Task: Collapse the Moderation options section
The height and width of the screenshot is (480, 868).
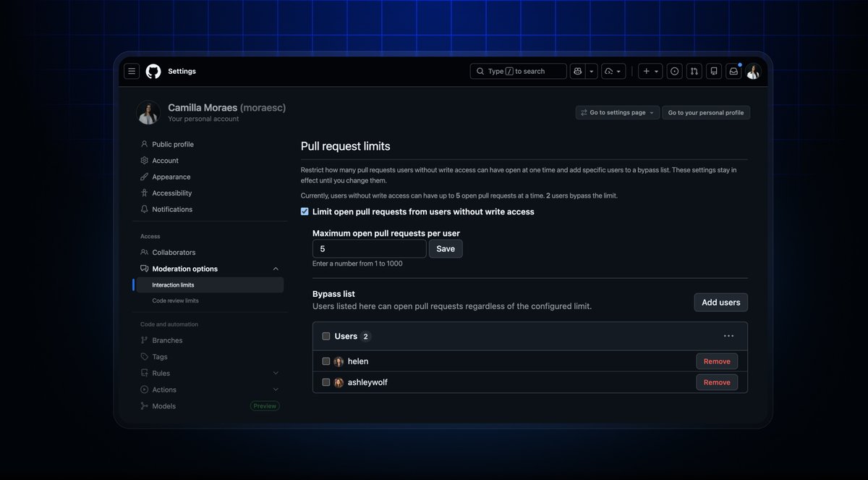Action: 276,269
